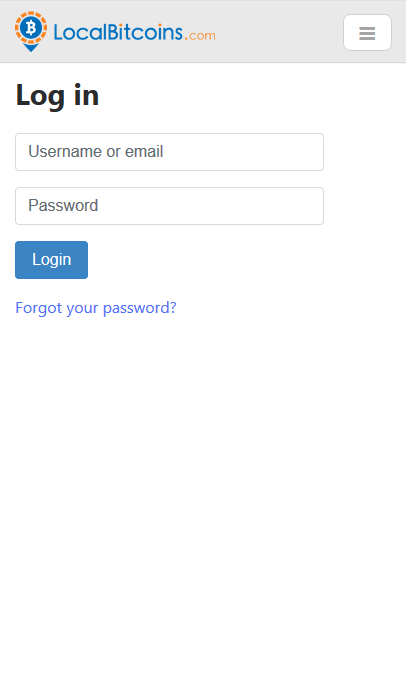Image resolution: width=406 pixels, height=699 pixels.
Task: Open the hamburger navigation menu
Action: click(367, 33)
